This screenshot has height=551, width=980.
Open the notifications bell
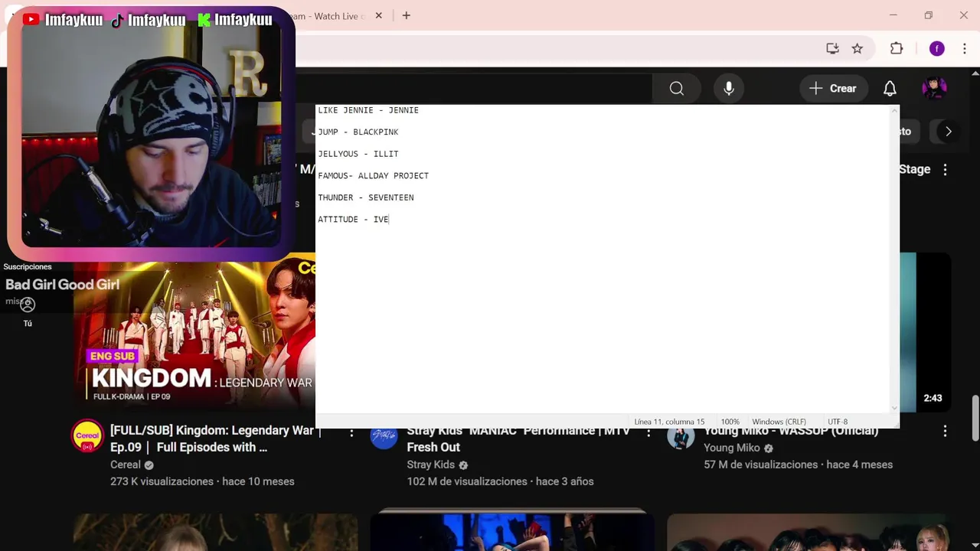[x=890, y=89]
